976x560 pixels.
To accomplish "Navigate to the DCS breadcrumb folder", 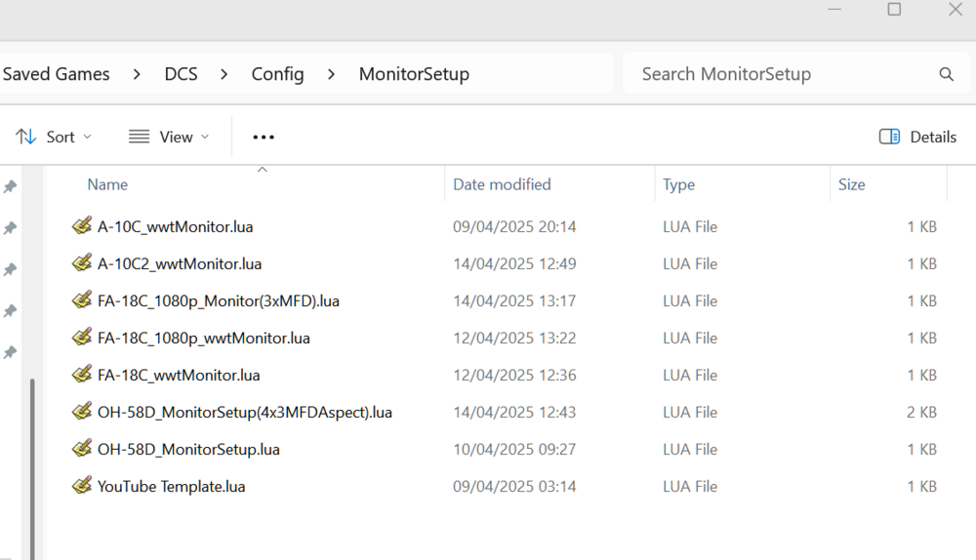I will point(181,74).
